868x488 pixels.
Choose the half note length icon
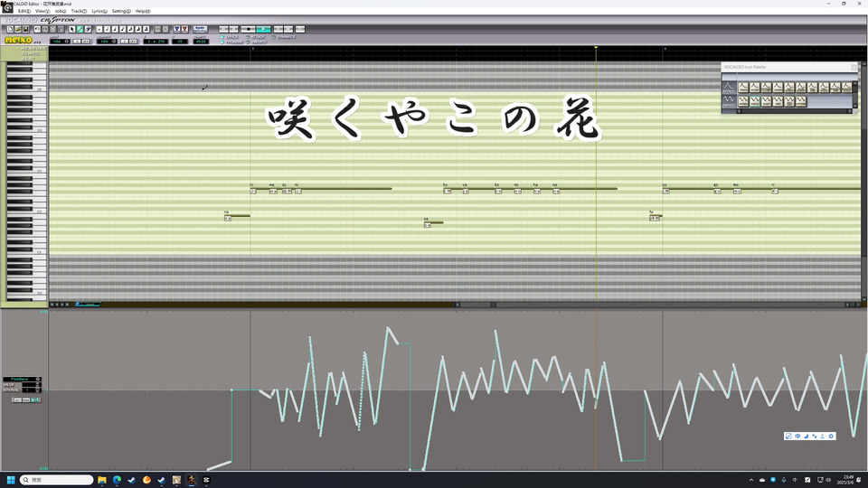click(107, 29)
